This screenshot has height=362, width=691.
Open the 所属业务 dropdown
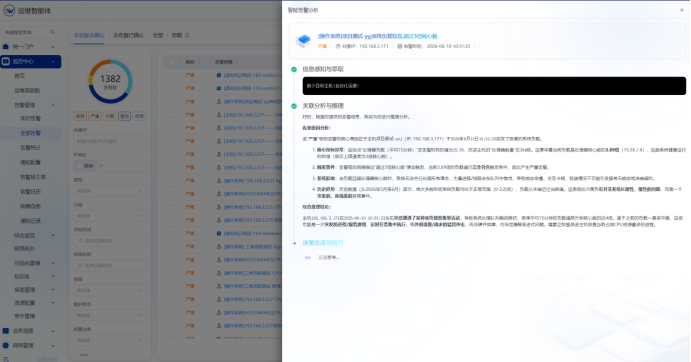point(110,340)
